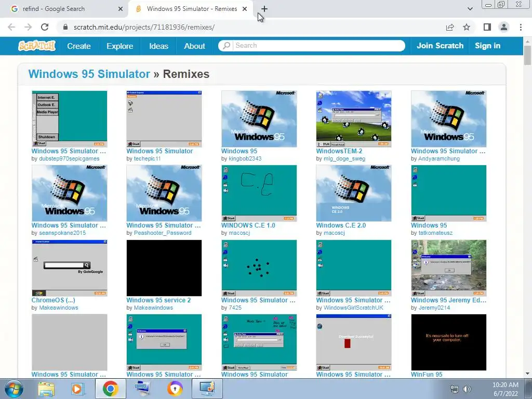The height and width of the screenshot is (399, 532).
Task: Share this page via share icon
Action: point(450,27)
